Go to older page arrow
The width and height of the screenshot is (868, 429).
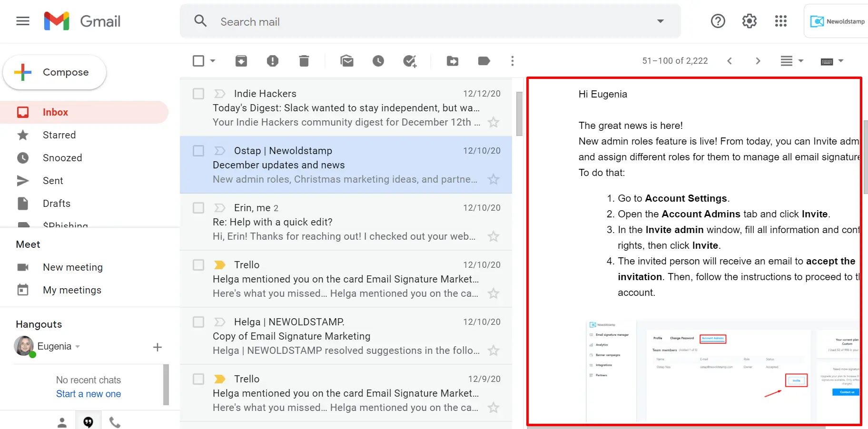[x=758, y=61]
